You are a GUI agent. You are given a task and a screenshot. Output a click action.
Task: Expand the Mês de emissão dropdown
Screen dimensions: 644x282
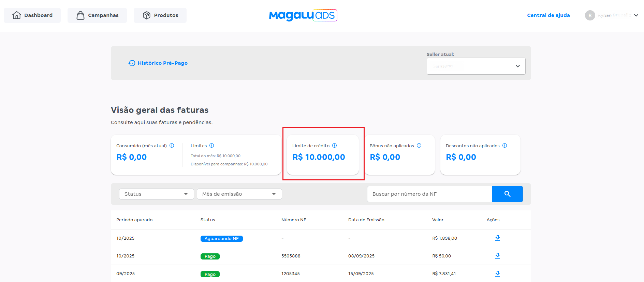[x=239, y=194]
